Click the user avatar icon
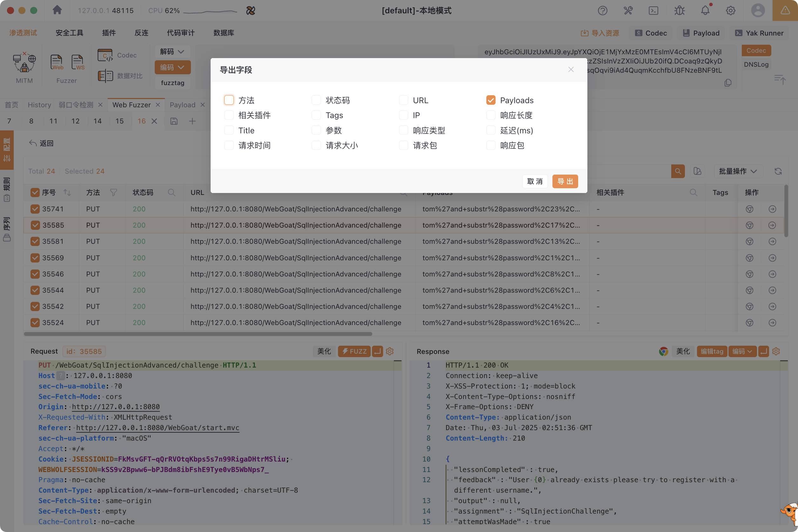 coord(758,10)
